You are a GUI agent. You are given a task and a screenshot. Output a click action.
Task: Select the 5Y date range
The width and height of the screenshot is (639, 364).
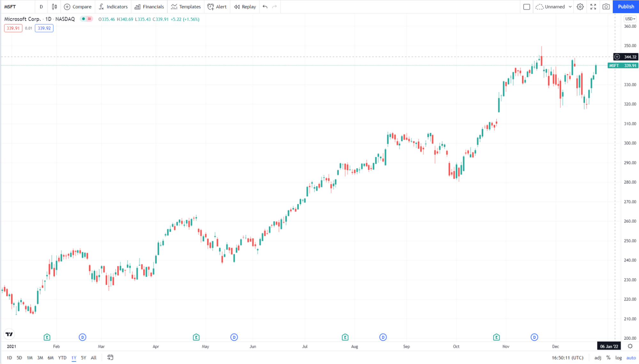point(83,358)
